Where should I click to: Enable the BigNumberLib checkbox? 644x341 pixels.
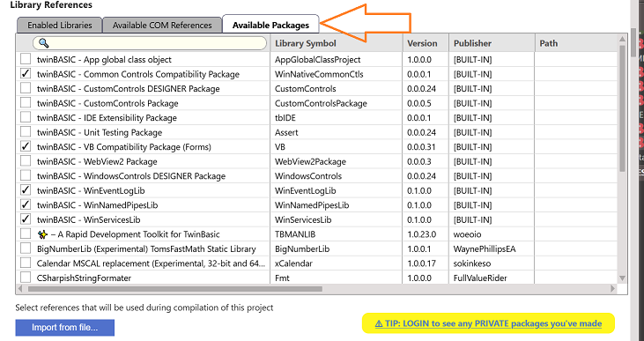[x=26, y=248]
